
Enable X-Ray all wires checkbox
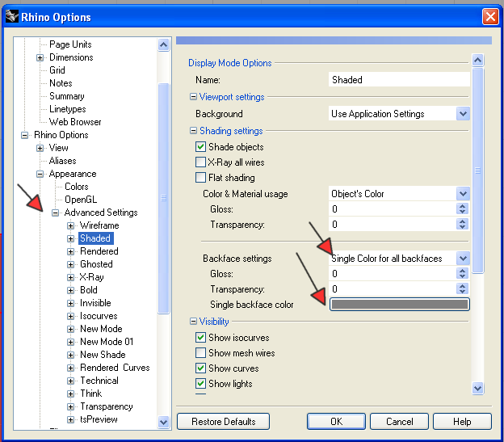coord(201,162)
